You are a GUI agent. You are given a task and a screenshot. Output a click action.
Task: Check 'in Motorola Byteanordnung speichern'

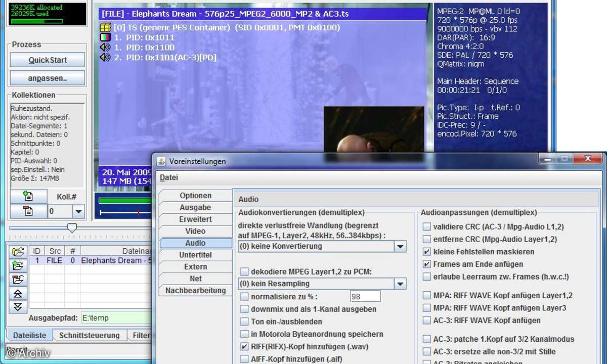(244, 334)
